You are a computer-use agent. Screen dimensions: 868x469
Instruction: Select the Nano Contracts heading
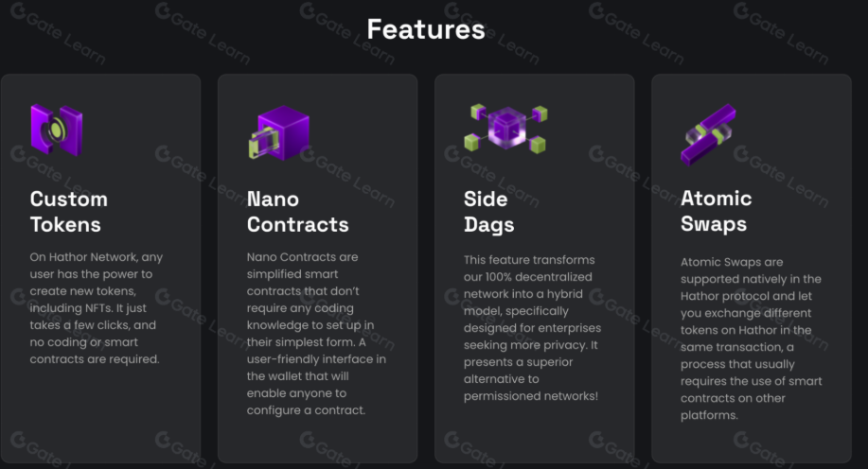pos(297,212)
